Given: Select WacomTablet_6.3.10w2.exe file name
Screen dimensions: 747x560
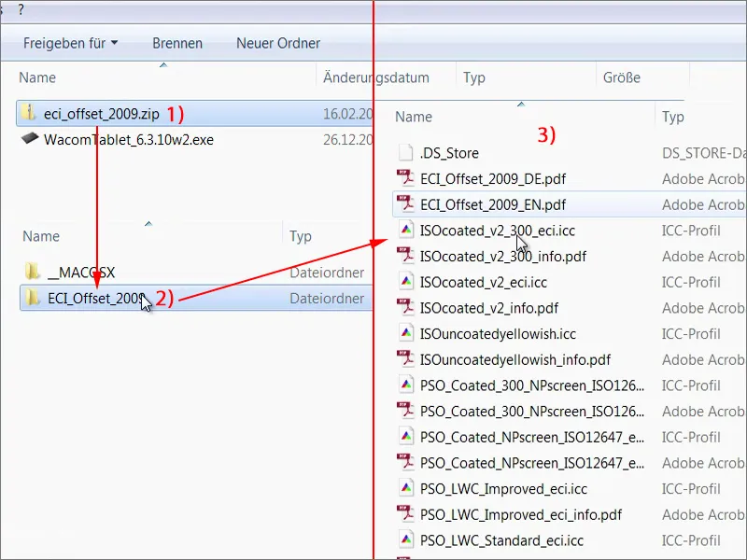Looking at the screenshot, I should (129, 140).
